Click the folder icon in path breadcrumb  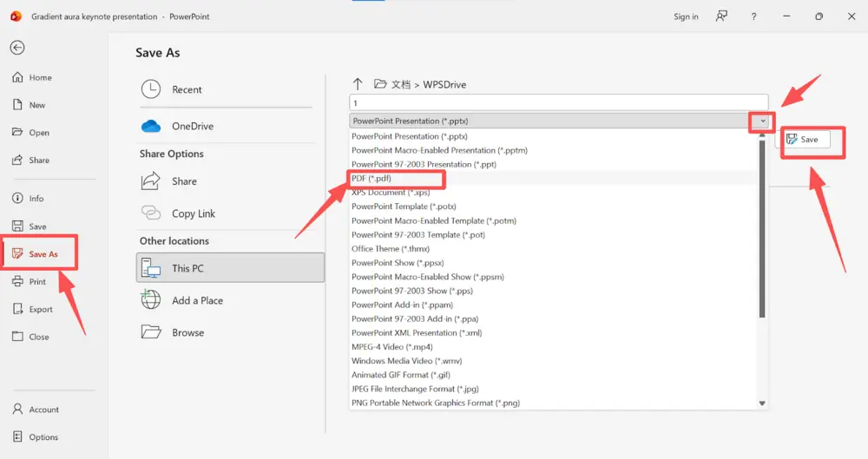(x=380, y=83)
